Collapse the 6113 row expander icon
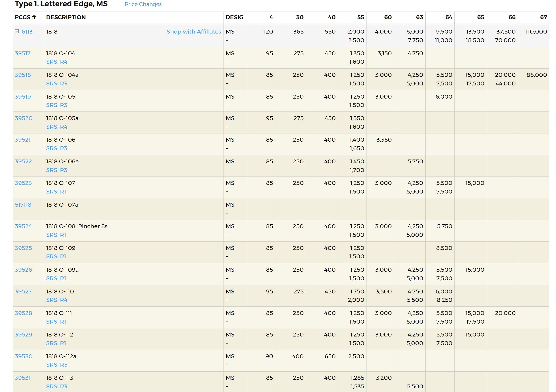This screenshot has width=556, height=392. coord(17,31)
